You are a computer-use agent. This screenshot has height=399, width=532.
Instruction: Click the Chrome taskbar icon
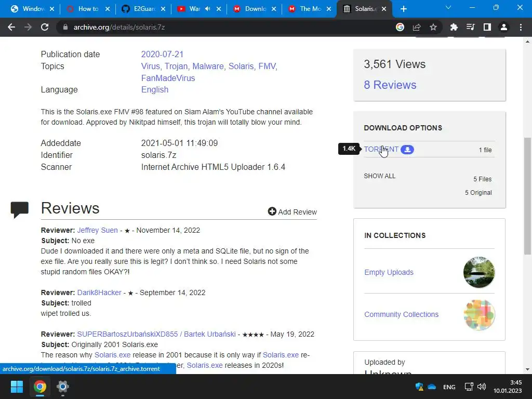(x=39, y=387)
